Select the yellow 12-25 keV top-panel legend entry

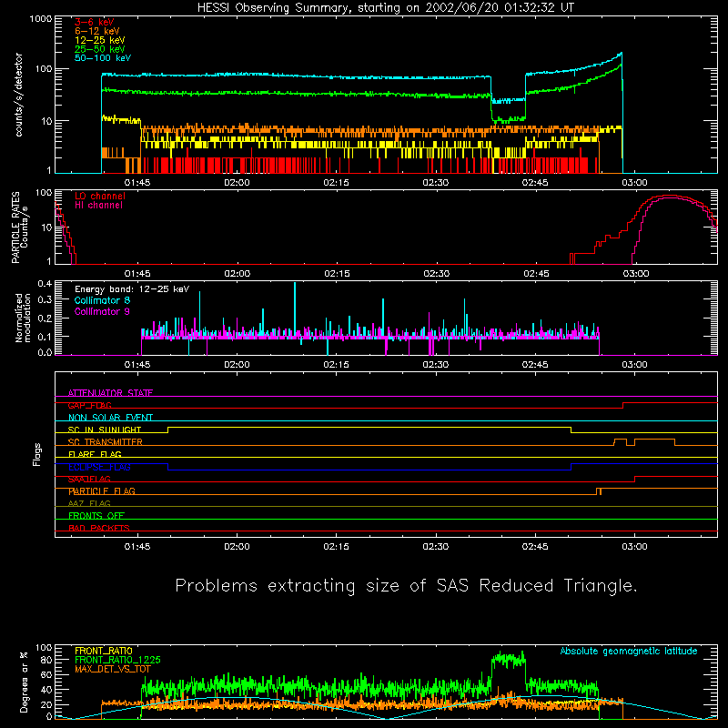pos(100,40)
